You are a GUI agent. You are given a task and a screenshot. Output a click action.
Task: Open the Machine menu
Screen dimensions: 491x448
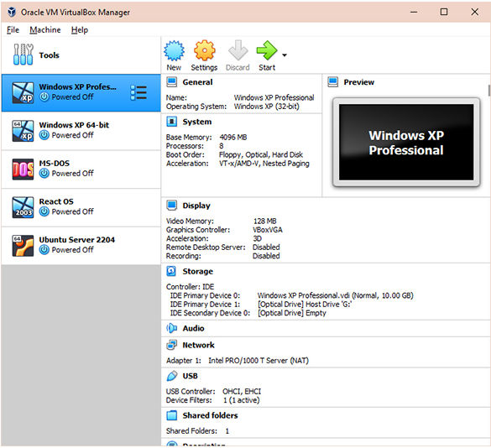(x=45, y=29)
